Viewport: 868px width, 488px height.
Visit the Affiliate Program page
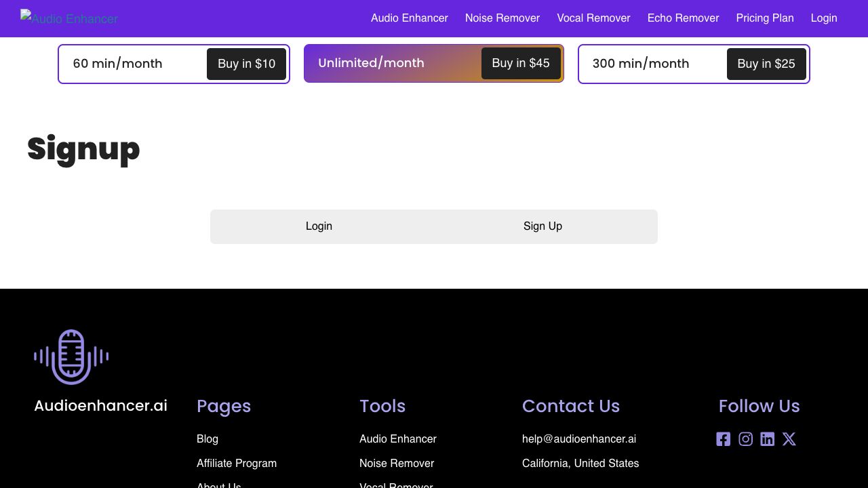(x=237, y=464)
